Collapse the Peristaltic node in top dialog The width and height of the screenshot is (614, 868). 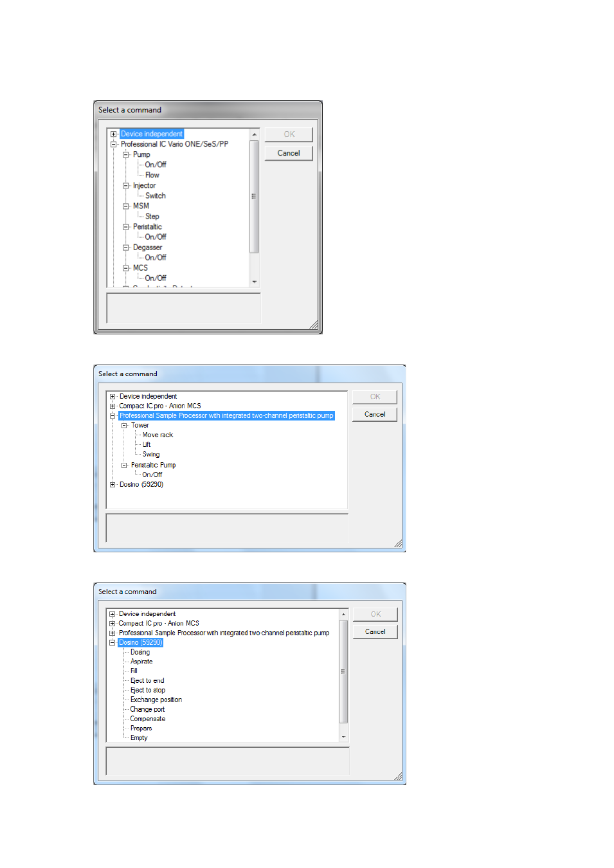pos(126,227)
